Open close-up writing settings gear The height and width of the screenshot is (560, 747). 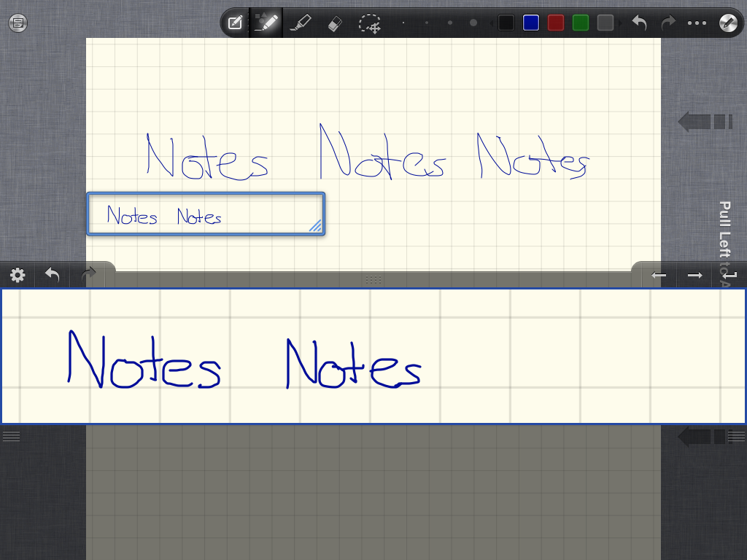[18, 275]
